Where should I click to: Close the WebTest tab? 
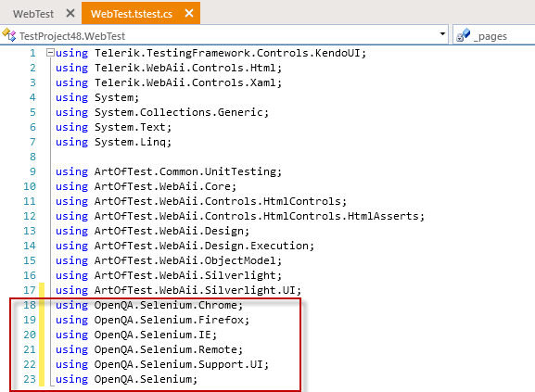click(x=70, y=13)
